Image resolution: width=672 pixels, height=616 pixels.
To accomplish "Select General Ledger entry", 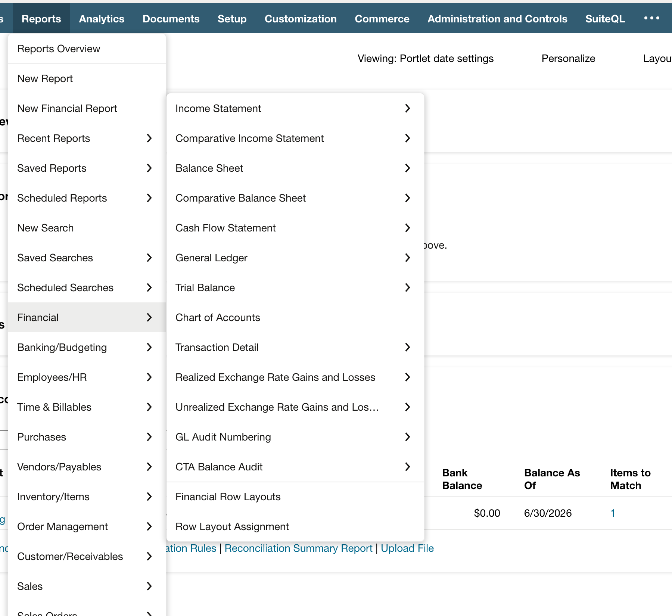I will click(x=295, y=258).
